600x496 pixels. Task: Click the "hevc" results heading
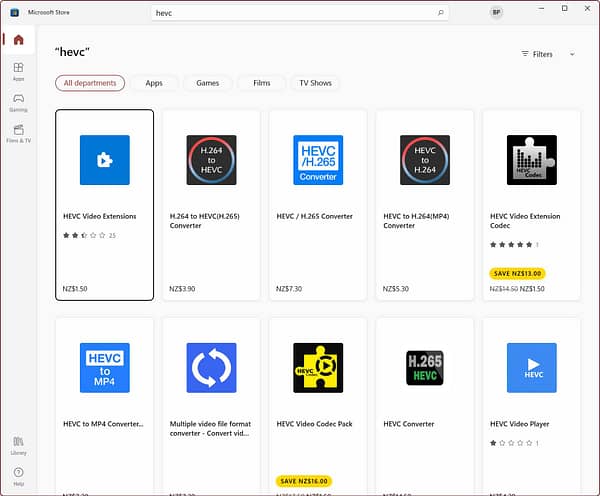coord(72,52)
